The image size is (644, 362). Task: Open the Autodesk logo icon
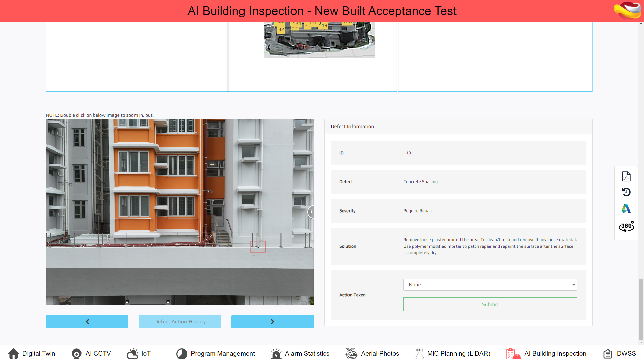pyautogui.click(x=626, y=209)
